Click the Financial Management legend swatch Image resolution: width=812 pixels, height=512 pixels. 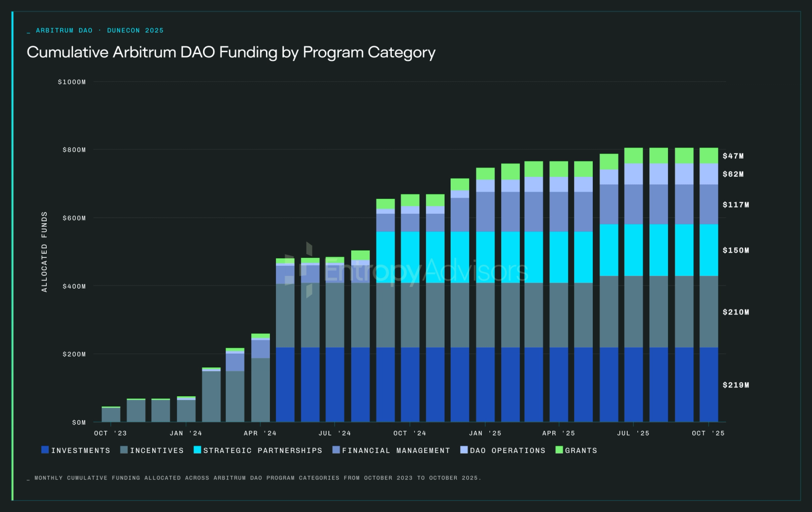[x=336, y=450]
